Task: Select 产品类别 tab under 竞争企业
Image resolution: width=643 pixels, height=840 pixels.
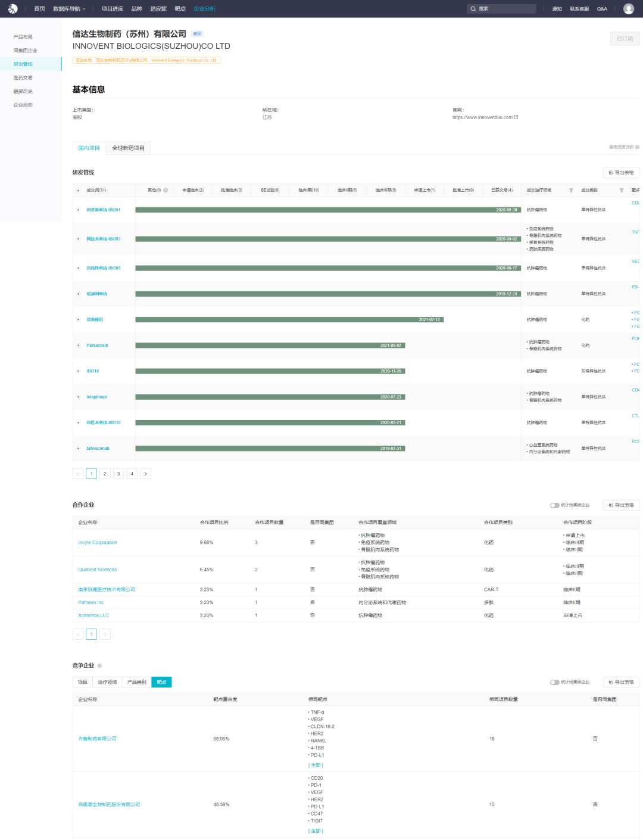Action: (x=137, y=682)
